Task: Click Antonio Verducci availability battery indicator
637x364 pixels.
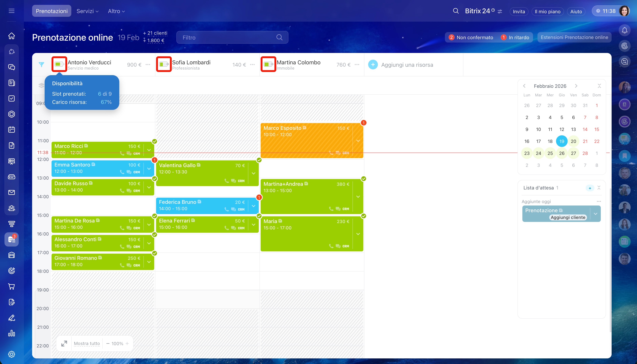Action: [59, 64]
